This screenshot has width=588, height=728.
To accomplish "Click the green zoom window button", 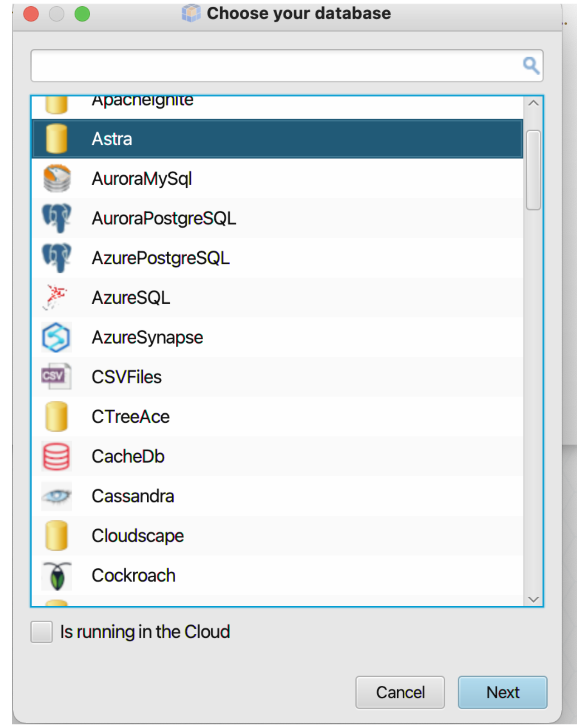I will (82, 14).
